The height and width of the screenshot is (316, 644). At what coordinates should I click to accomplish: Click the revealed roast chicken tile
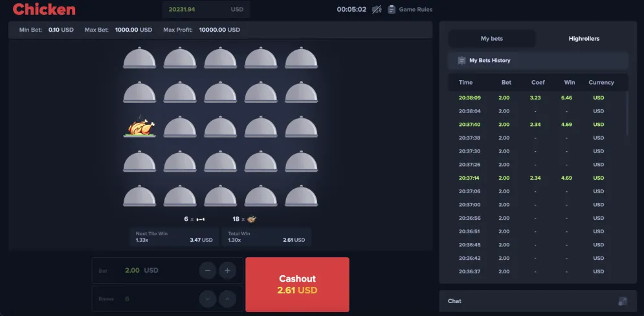pos(140,127)
